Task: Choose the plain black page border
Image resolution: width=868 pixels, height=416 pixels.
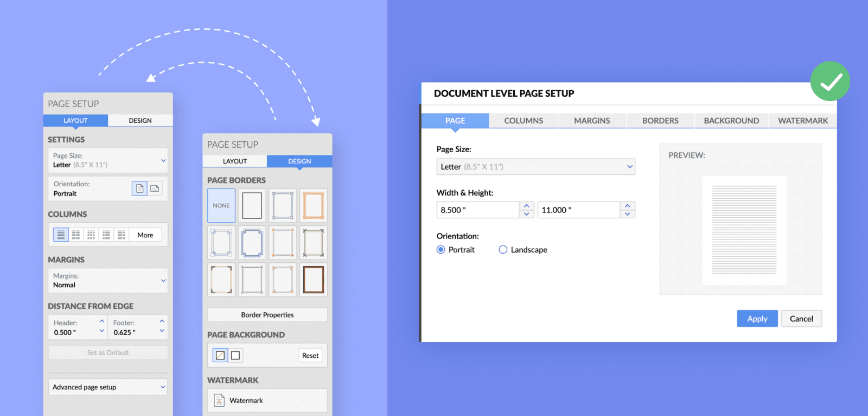Action: pos(252,206)
